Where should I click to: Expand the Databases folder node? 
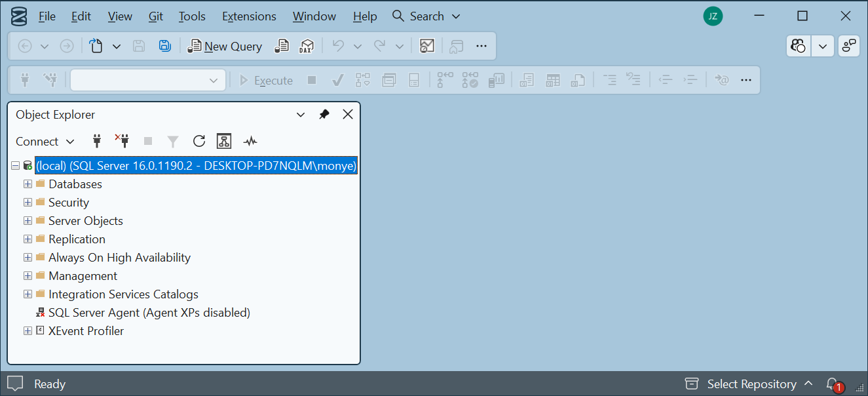pyautogui.click(x=28, y=184)
